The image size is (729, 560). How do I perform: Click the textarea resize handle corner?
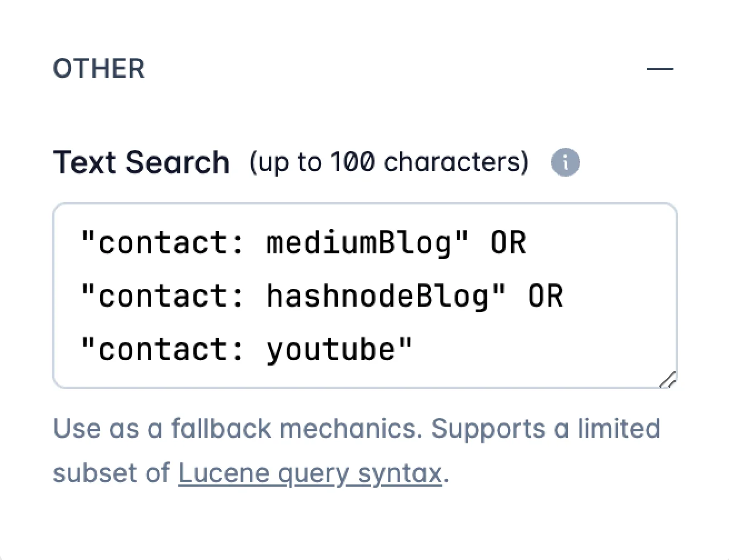click(668, 379)
